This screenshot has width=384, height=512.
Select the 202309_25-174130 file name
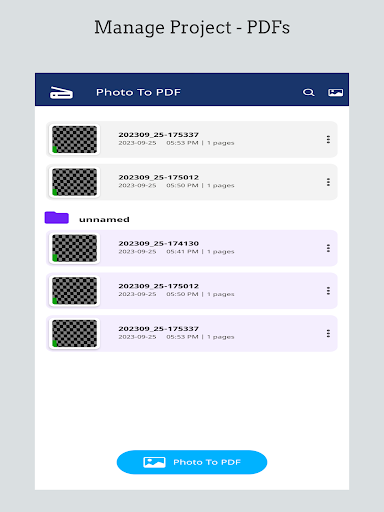coord(159,243)
